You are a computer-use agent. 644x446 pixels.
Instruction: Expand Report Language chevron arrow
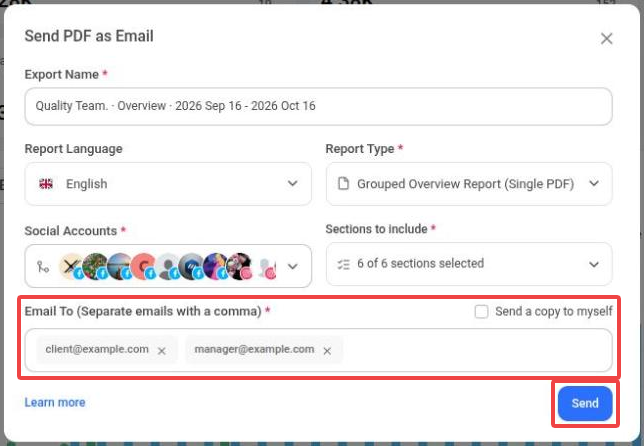[x=292, y=183]
